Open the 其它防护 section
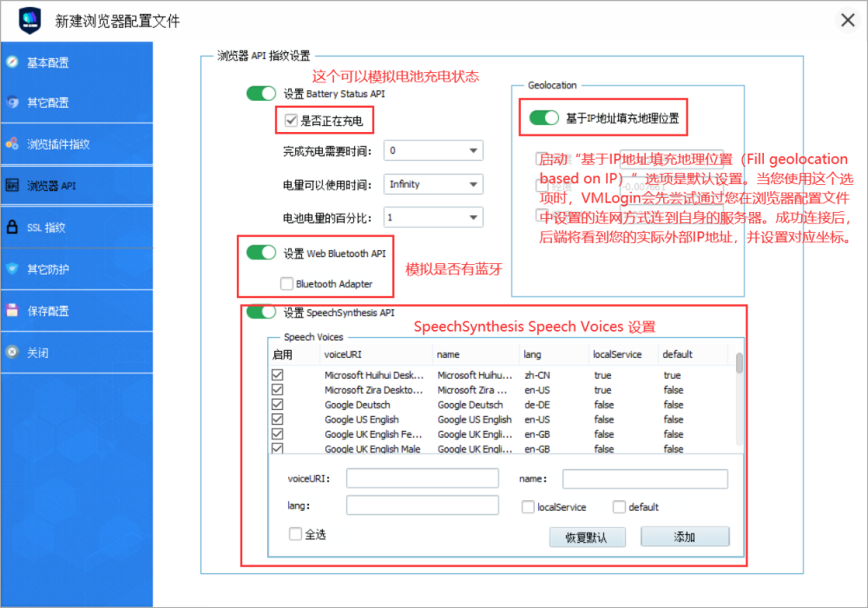The height and width of the screenshot is (608, 868). (76, 269)
